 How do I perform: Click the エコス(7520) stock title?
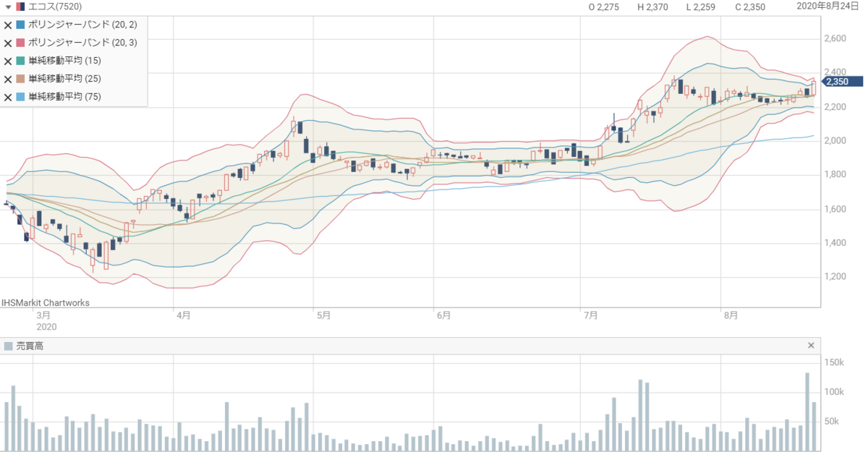[55, 7]
